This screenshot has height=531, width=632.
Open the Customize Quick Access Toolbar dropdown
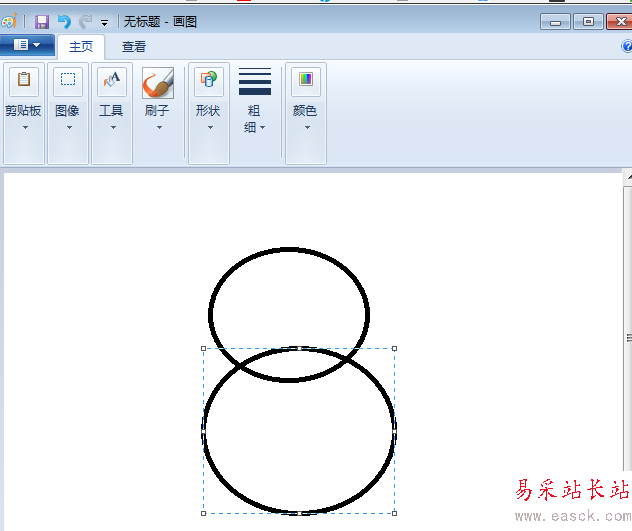pyautogui.click(x=104, y=23)
